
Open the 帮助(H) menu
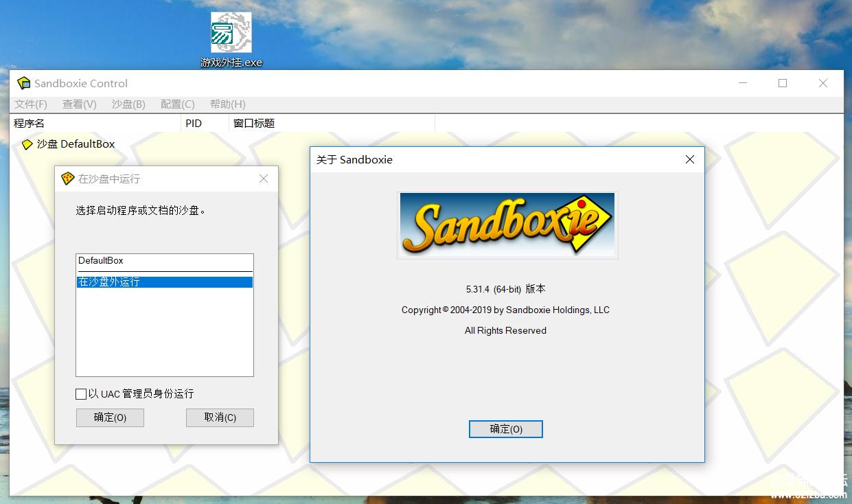point(228,104)
